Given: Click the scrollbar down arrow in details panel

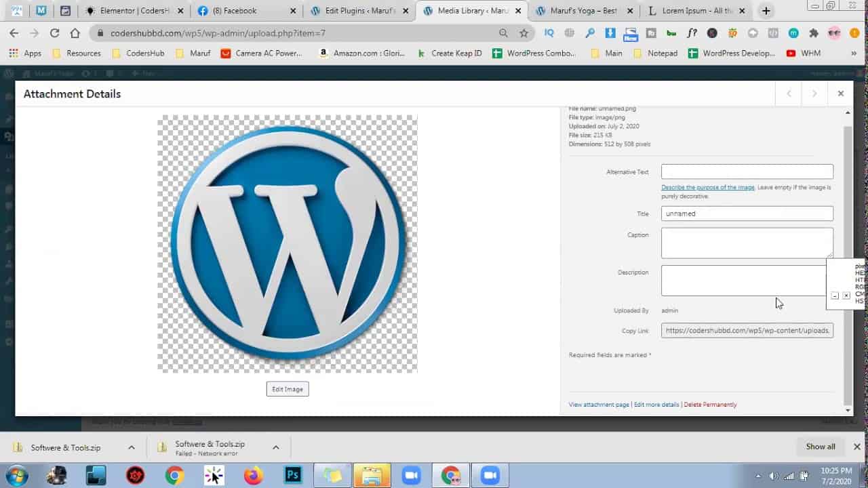Looking at the screenshot, I should coord(848,411).
